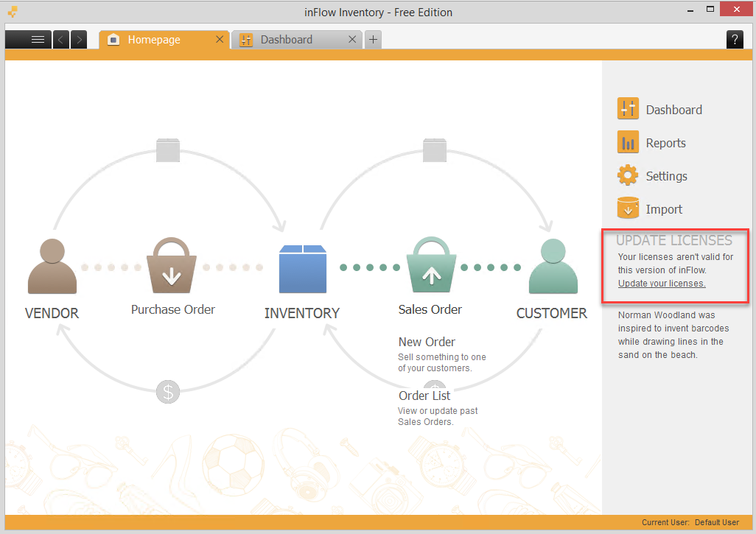
Task: Click the Current User: Default User status text
Action: point(690,522)
